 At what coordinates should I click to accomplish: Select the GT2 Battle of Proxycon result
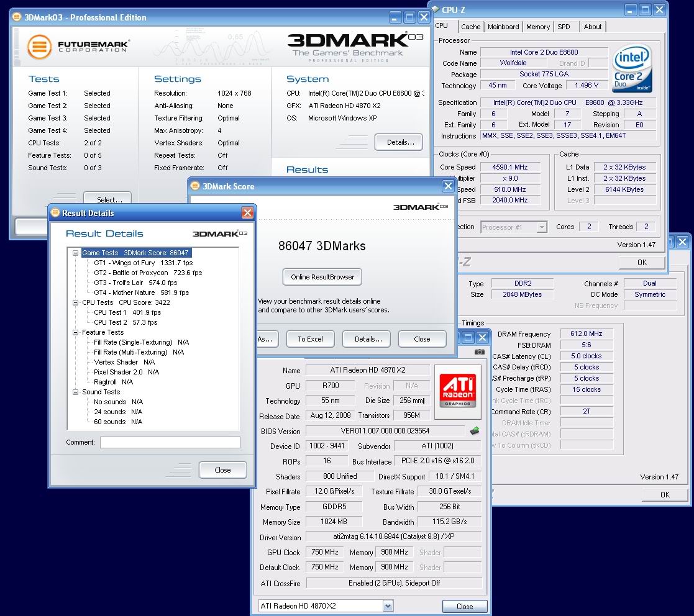pyautogui.click(x=148, y=273)
